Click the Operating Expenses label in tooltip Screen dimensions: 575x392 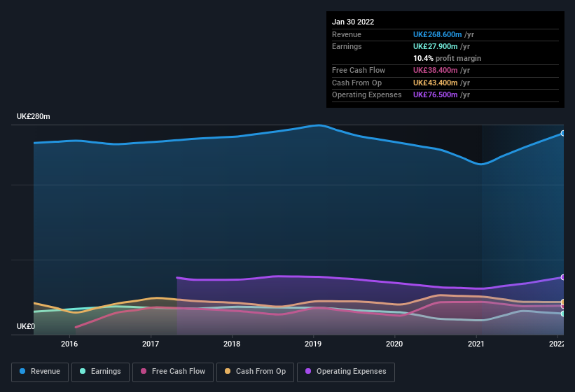(367, 95)
